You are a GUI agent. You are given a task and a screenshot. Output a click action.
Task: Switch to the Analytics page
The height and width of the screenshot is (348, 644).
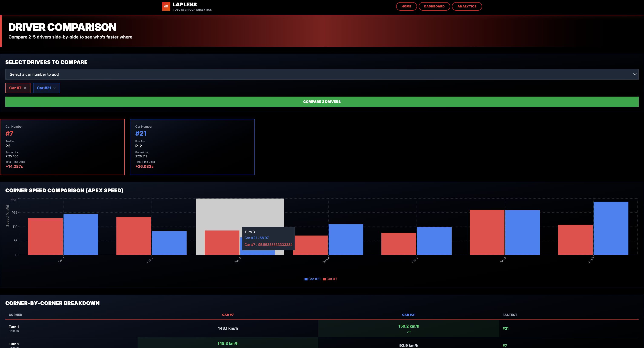467,7
